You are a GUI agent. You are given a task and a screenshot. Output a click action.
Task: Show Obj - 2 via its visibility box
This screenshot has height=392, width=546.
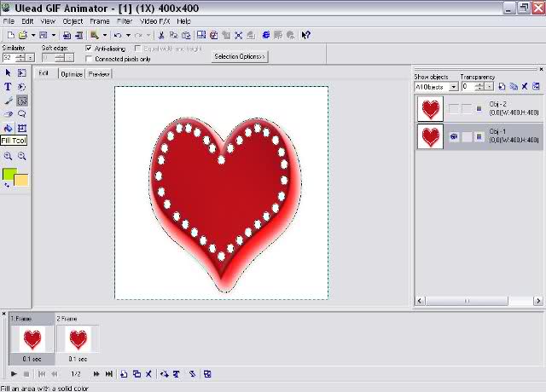click(454, 109)
